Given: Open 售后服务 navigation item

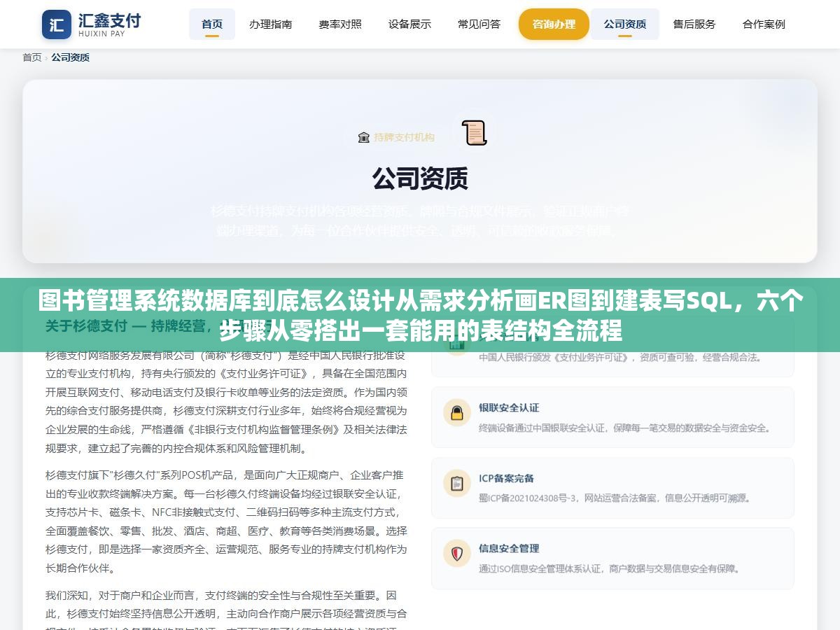Looking at the screenshot, I should pos(694,24).
